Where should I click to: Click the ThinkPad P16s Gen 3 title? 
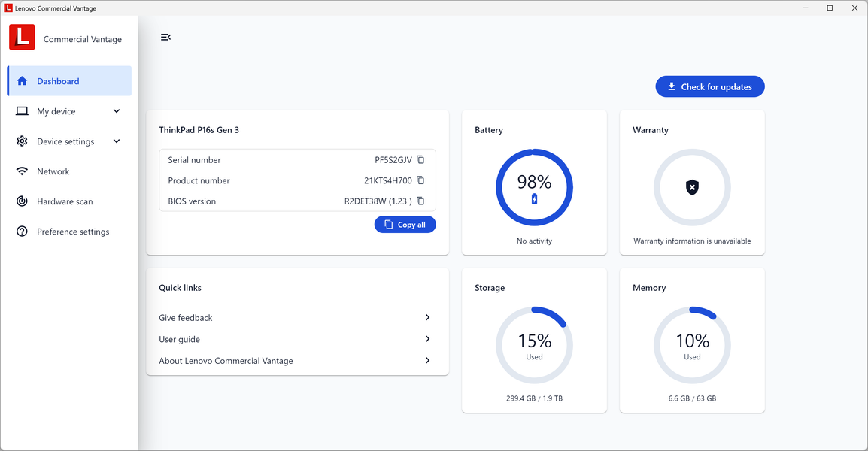point(199,130)
